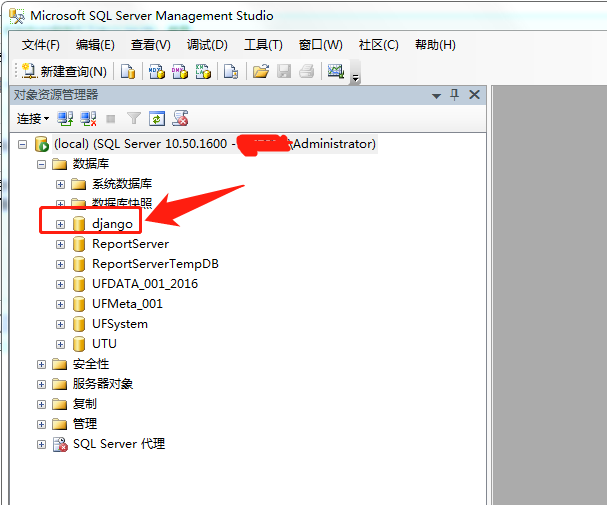
Task: Expand the UFDATA_001_2016 database node
Action: click(60, 284)
